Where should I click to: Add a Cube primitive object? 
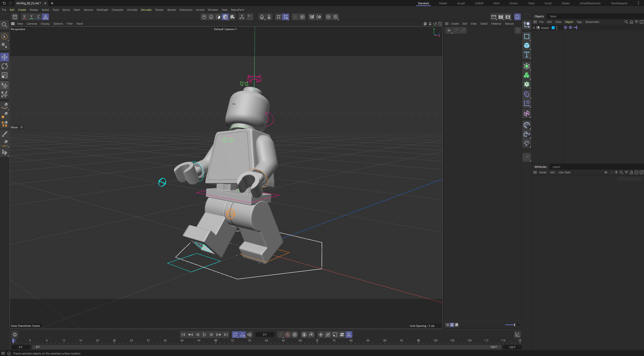[527, 46]
